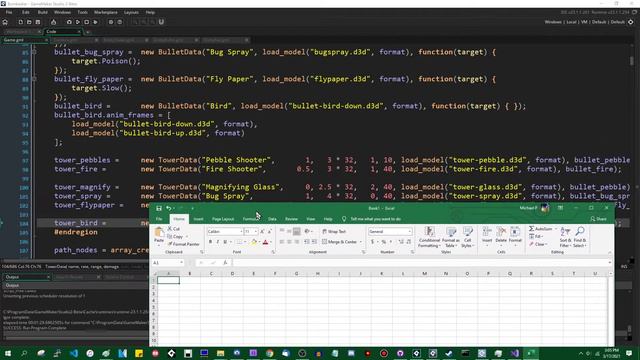Click the Fill Color swatch button
This screenshot has width=640, height=360.
pos(253,242)
